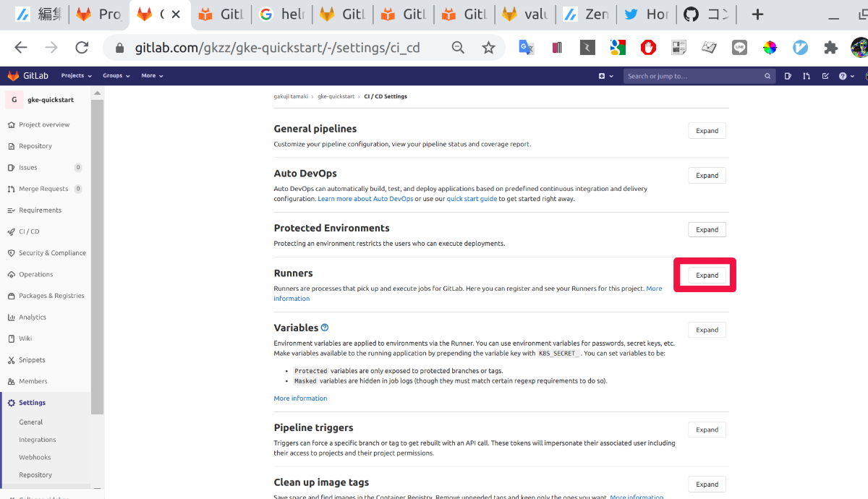This screenshot has width=868, height=499.
Task: Open the Issues icon in the sidebar
Action: 11,167
